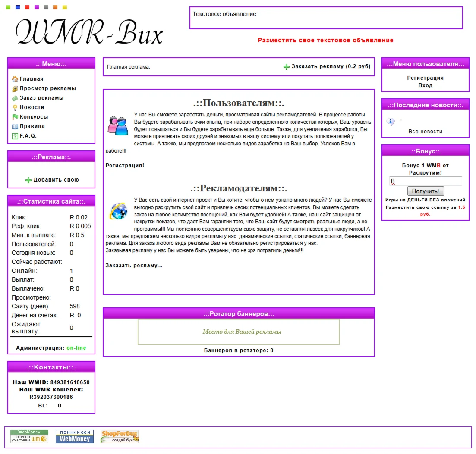
Task: Click the Заказать рекламу... link in content
Action: pyautogui.click(x=134, y=265)
